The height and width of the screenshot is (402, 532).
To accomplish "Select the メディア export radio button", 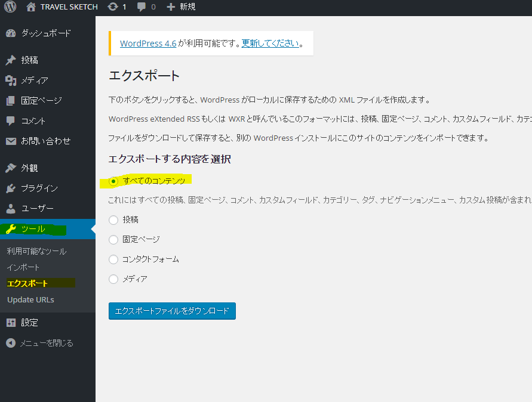I will click(113, 279).
